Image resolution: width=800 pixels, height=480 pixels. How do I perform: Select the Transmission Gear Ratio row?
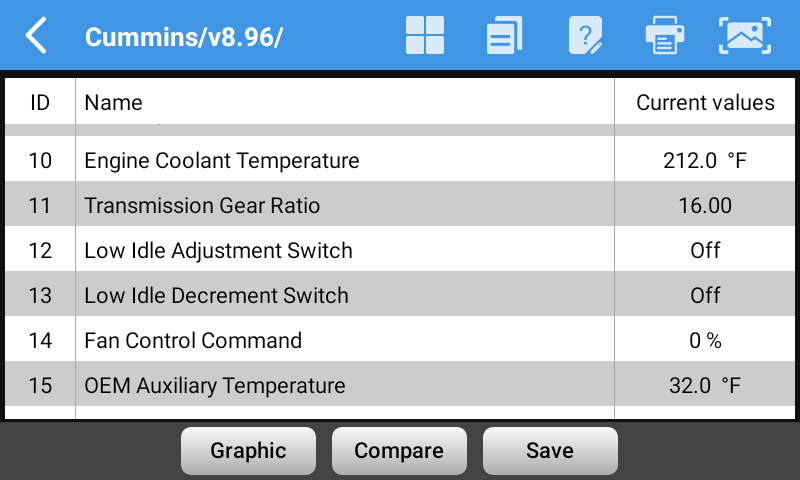pos(202,206)
